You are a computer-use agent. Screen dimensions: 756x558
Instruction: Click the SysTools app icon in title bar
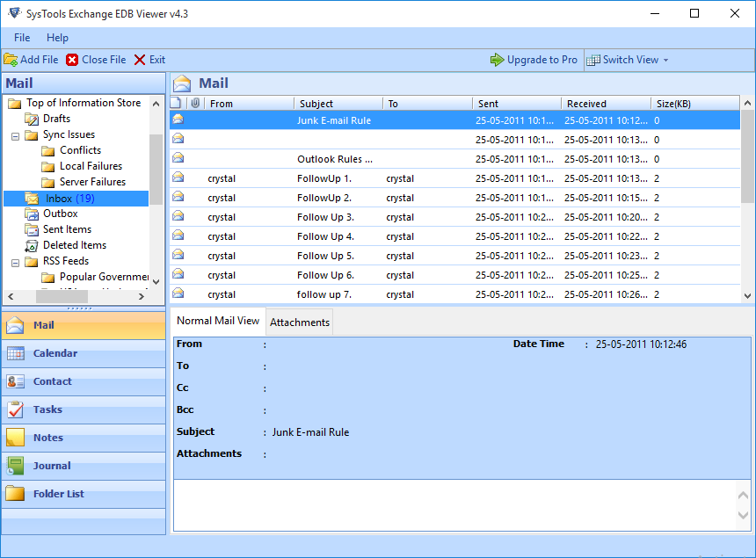[x=14, y=13]
